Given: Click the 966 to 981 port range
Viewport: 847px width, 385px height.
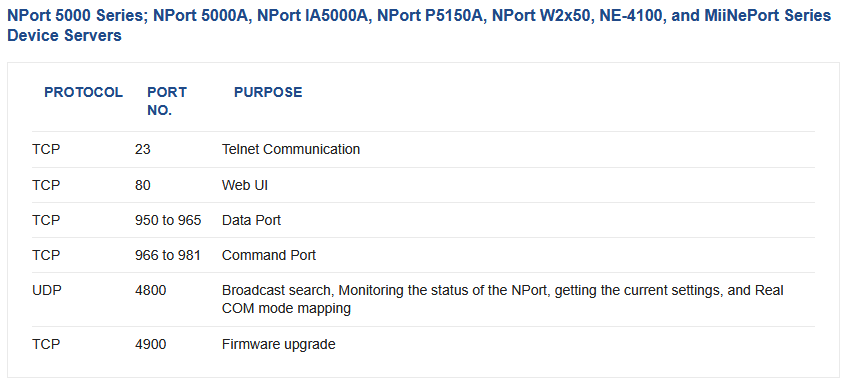Looking at the screenshot, I should pyautogui.click(x=167, y=255).
